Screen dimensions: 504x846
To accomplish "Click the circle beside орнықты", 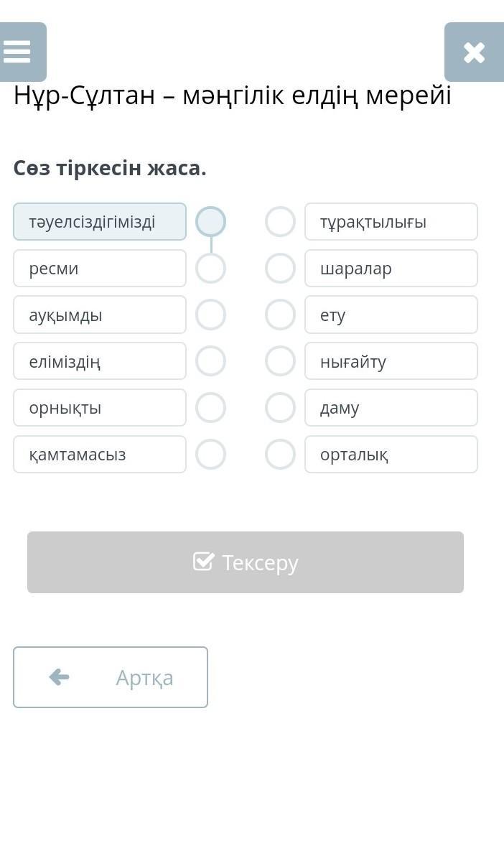I will click(210, 408).
